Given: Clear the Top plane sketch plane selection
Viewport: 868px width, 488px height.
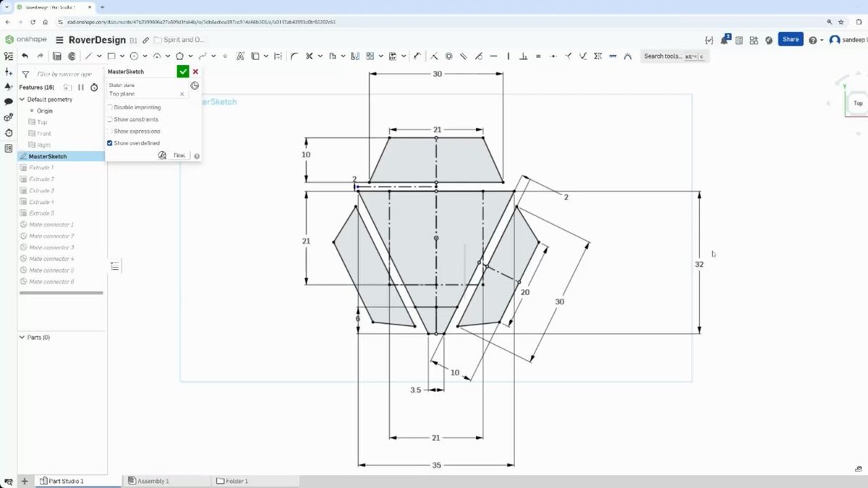Looking at the screenshot, I should [182, 94].
